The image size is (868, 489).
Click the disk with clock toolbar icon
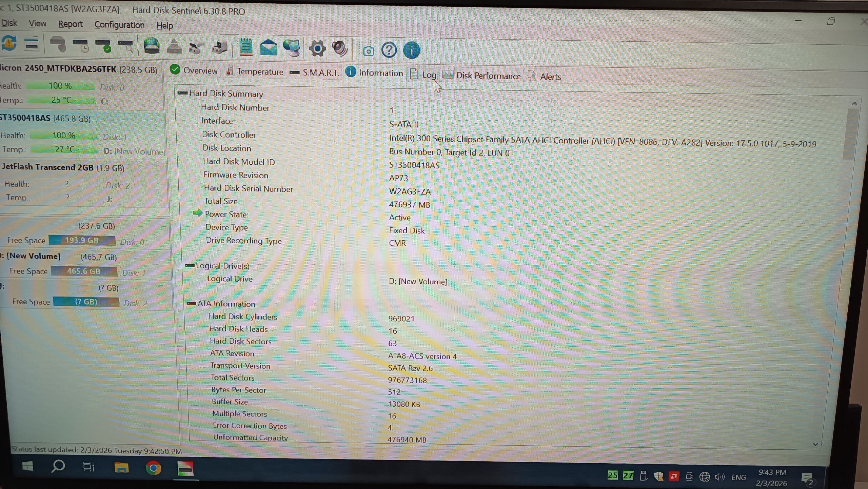[81, 46]
